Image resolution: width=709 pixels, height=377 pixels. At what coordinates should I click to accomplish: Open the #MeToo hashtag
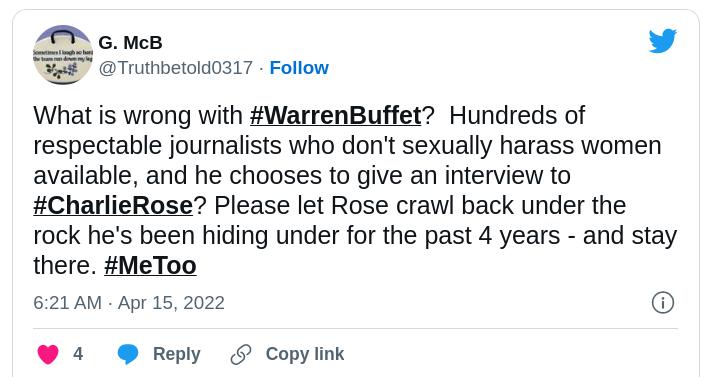[150, 265]
